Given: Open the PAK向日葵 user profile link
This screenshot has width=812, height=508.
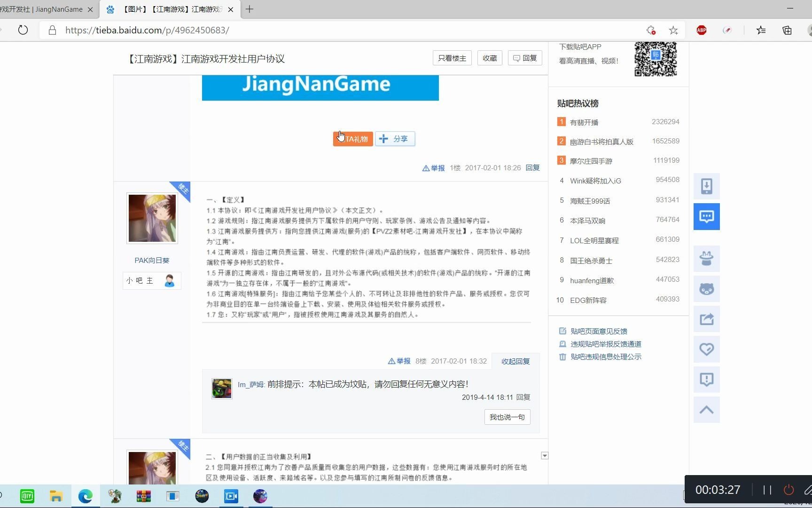Looking at the screenshot, I should pos(152,260).
